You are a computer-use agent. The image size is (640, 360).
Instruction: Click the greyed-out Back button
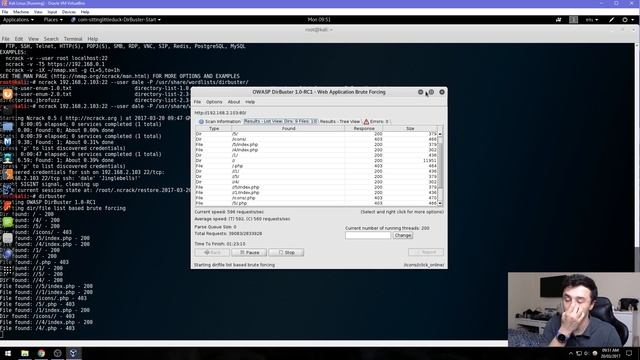[x=212, y=253]
